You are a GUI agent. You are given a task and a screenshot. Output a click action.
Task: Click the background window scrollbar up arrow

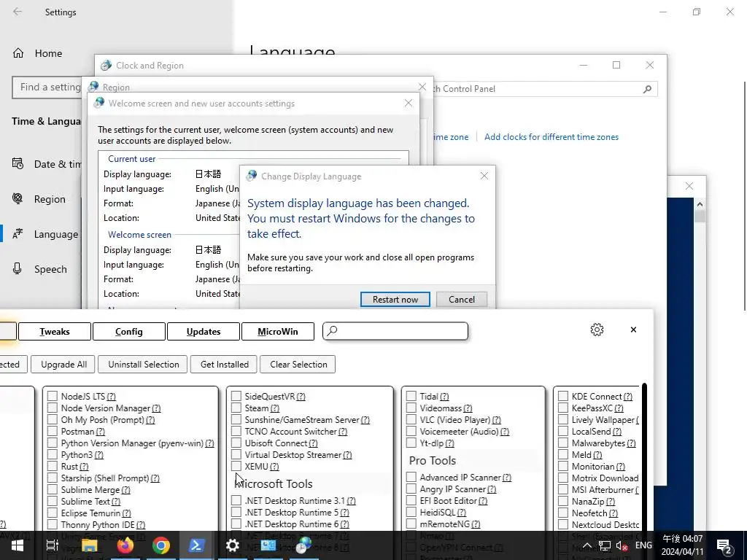(x=700, y=204)
